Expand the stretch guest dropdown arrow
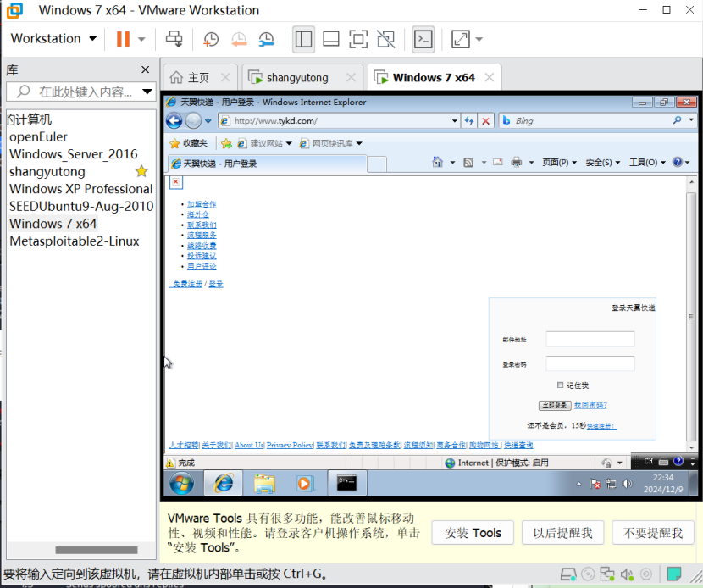The width and height of the screenshot is (703, 588). [x=479, y=39]
